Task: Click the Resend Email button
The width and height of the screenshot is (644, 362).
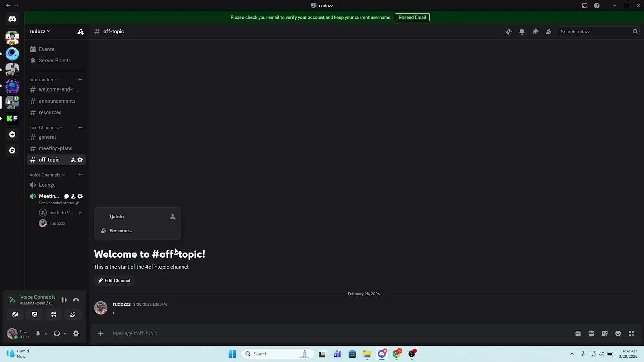Action: click(x=412, y=17)
